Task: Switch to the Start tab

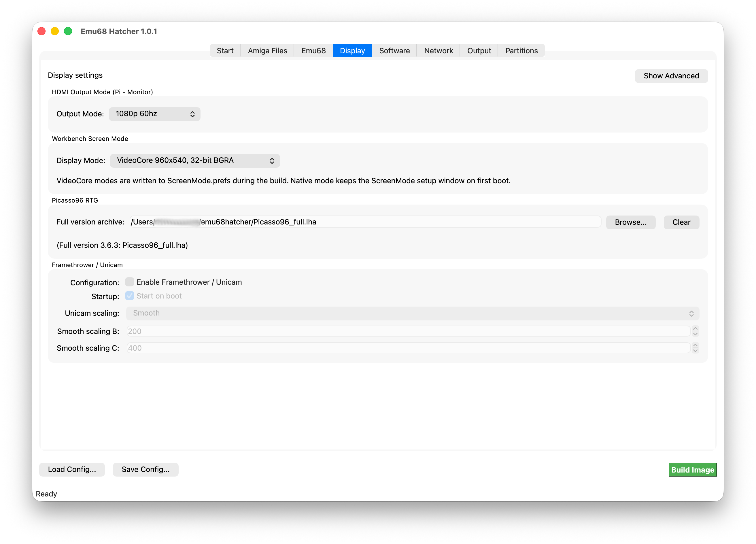Action: coord(225,51)
